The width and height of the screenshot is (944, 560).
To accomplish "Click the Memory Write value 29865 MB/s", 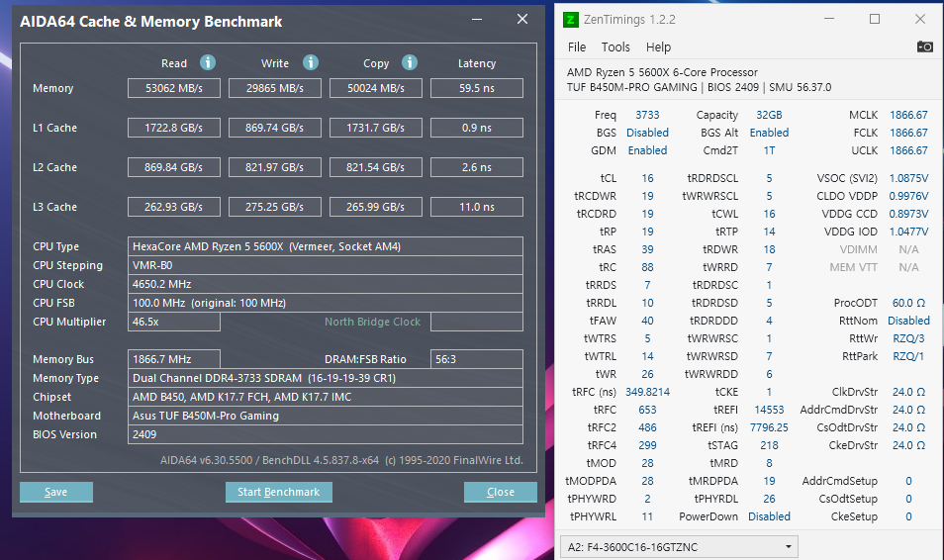I will click(274, 88).
